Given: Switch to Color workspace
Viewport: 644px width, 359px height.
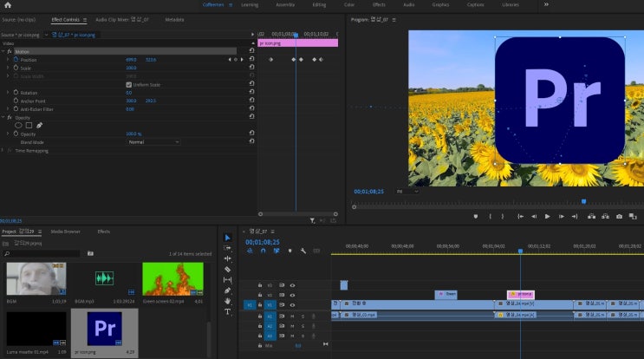Looking at the screenshot, I should pos(349,5).
